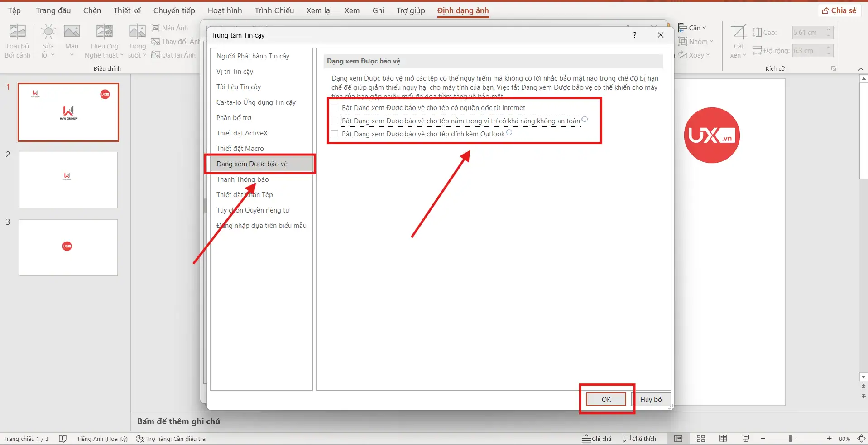This screenshot has width=868, height=445.
Task: Click the Hủy bỏ cancel button
Action: [x=651, y=399]
